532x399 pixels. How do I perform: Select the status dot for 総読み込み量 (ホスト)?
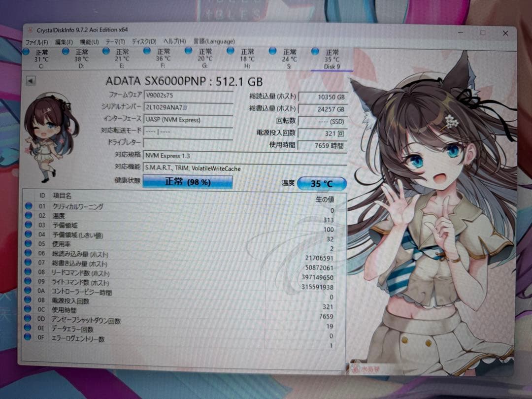tap(28, 253)
